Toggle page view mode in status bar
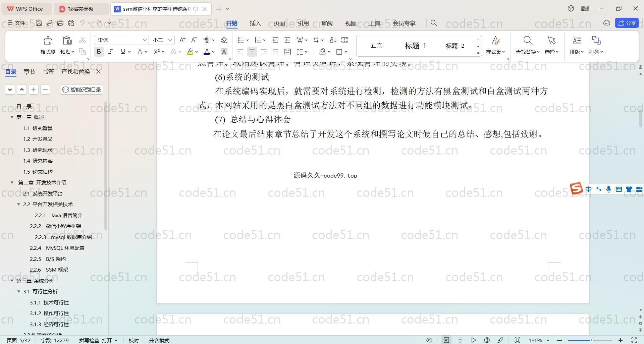The width and height of the screenshot is (644, 344). [446, 340]
